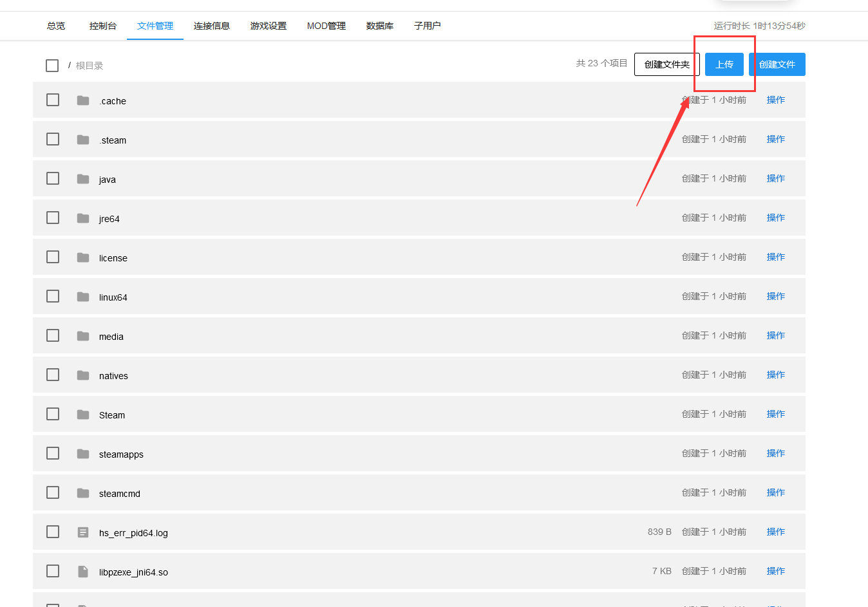Switch to the MOD管理 tab
The image size is (868, 607).
pyautogui.click(x=326, y=26)
